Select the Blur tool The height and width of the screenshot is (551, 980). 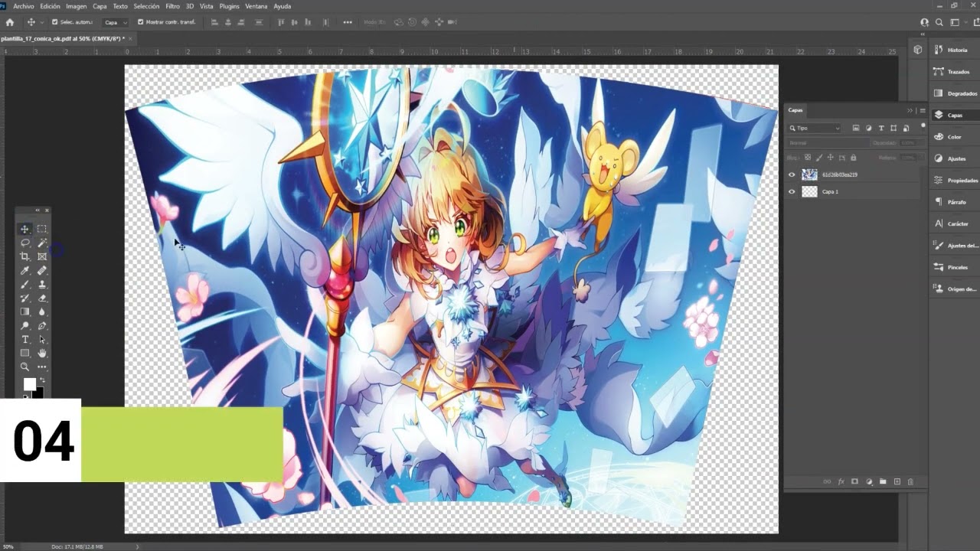point(42,311)
